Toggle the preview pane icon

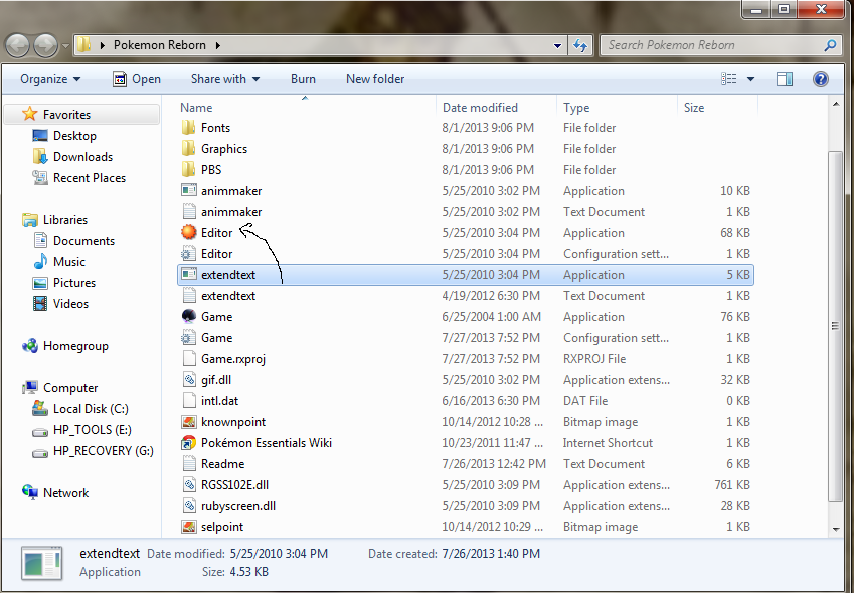click(785, 79)
